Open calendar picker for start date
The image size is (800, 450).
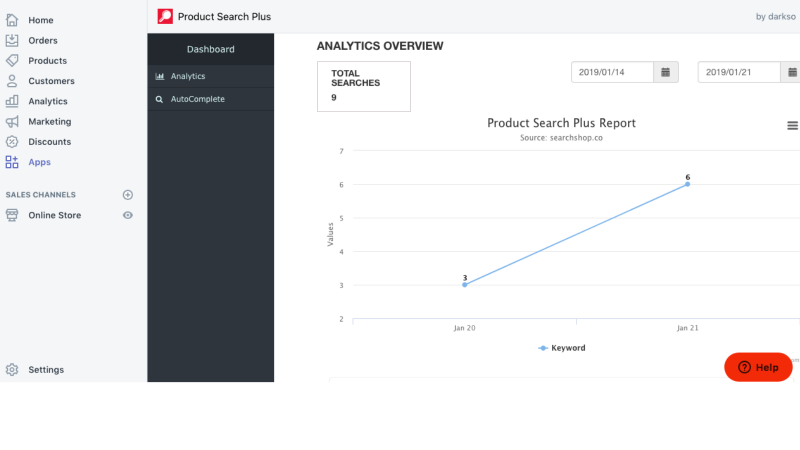(665, 72)
